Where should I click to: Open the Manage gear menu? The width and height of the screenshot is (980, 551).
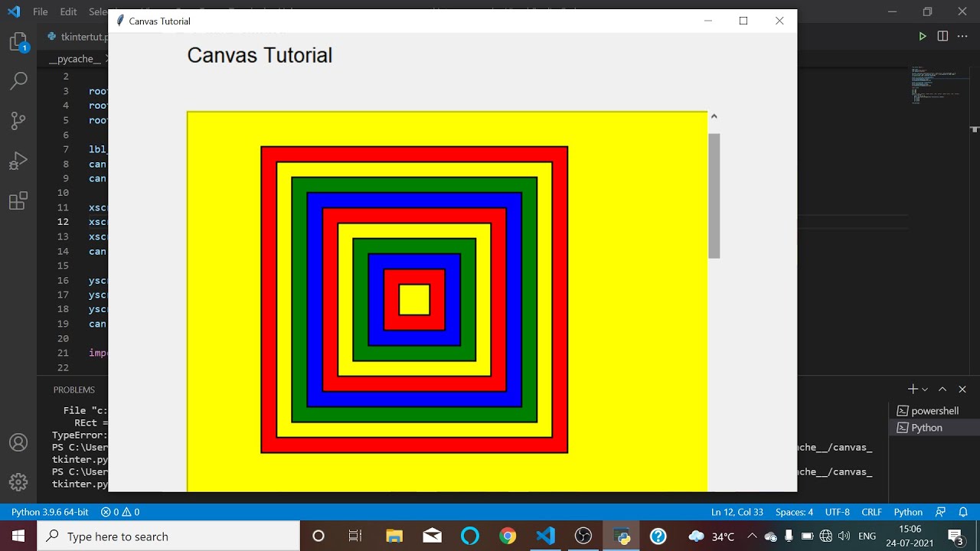18,482
